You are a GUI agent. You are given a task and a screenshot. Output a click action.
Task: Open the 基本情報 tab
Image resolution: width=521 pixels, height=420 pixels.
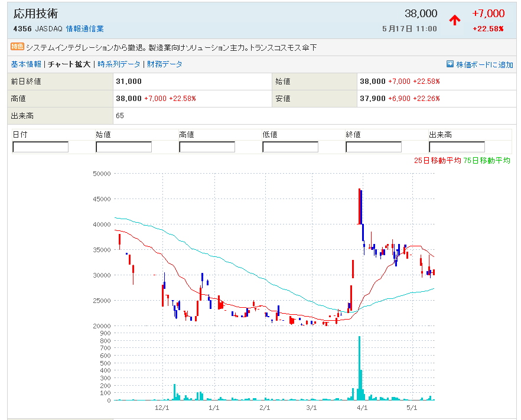coord(26,64)
